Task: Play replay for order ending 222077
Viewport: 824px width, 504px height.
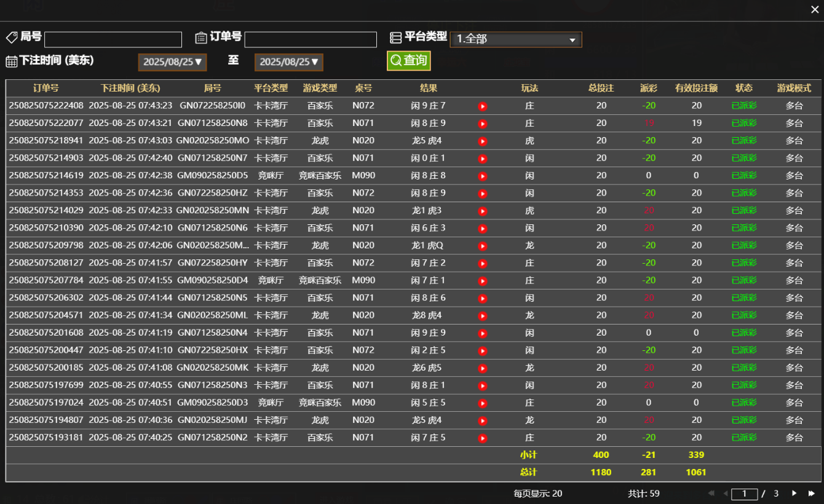Action: click(x=482, y=123)
